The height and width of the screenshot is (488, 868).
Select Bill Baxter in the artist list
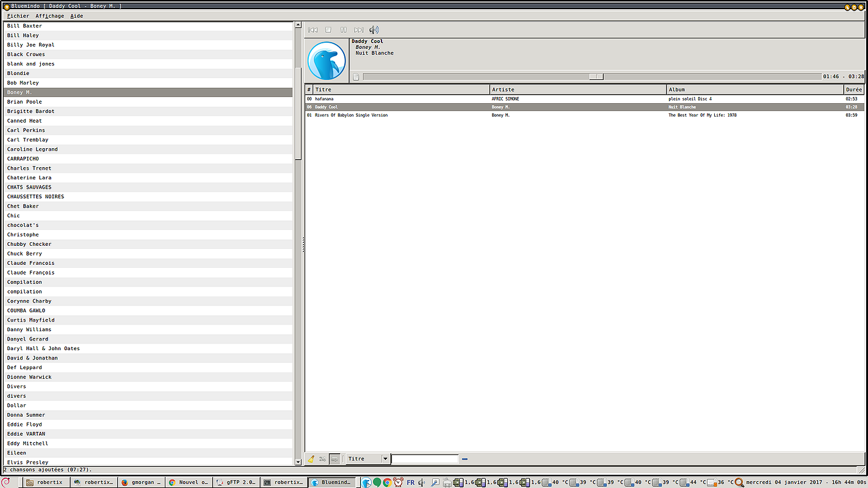pos(148,26)
